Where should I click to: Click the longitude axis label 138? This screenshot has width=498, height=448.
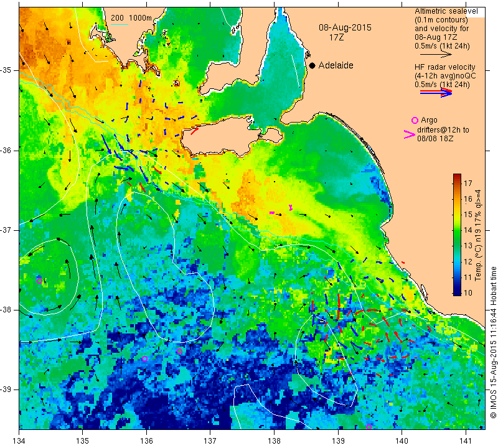[x=274, y=441]
